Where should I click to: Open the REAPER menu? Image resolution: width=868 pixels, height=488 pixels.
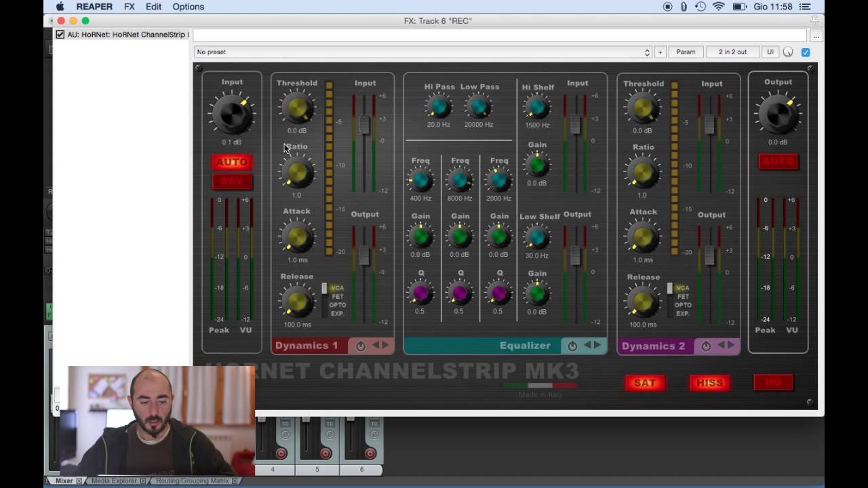click(94, 7)
